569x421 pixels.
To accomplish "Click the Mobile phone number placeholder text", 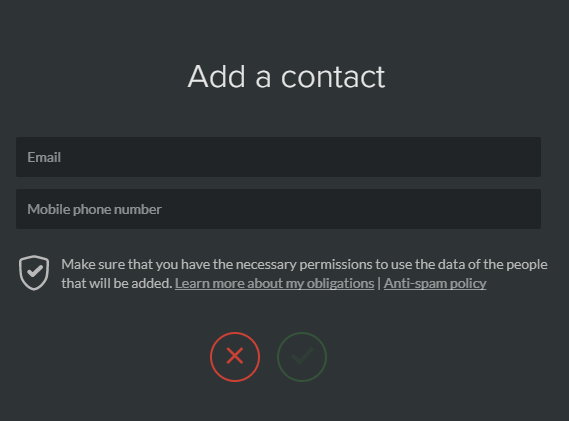I will coord(94,209).
